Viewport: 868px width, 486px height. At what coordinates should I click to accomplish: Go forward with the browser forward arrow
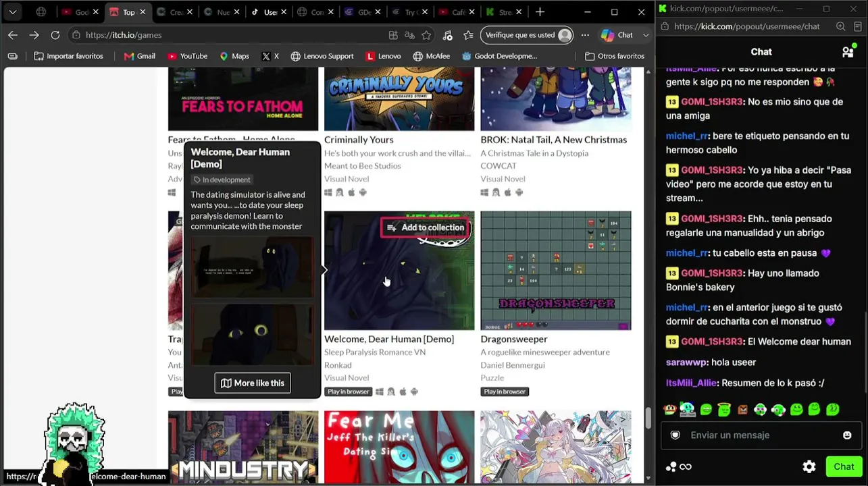(x=34, y=35)
